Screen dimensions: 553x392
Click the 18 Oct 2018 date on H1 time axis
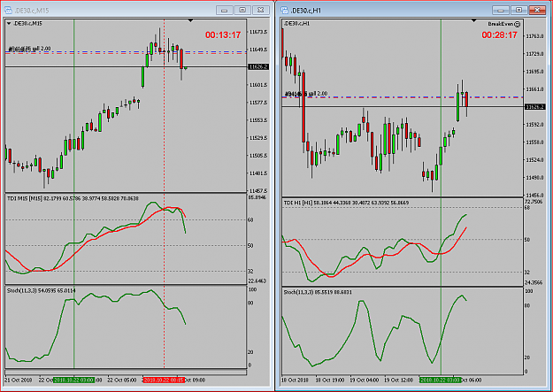[x=296, y=380]
